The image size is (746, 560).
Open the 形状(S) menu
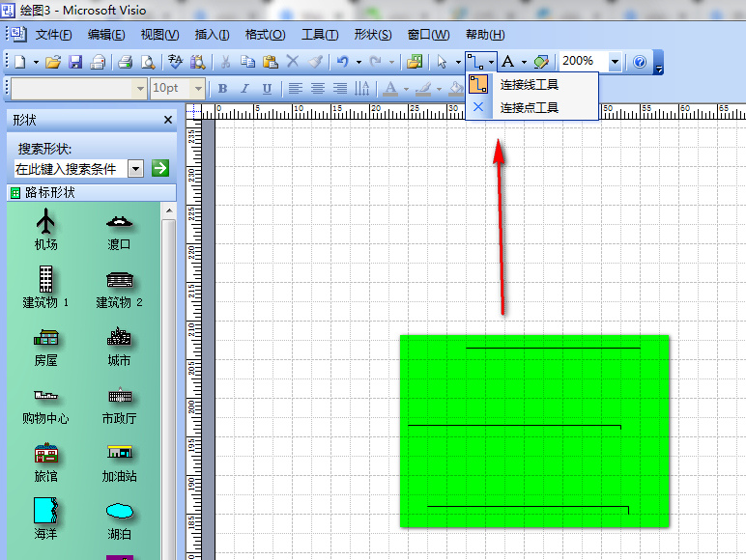(373, 35)
